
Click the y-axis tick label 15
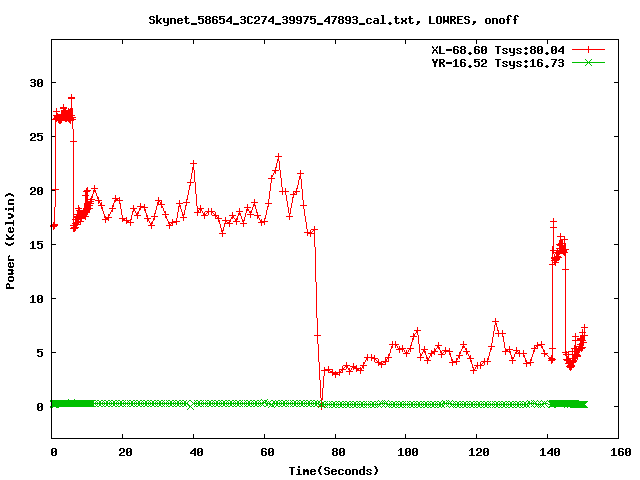pos(36,244)
